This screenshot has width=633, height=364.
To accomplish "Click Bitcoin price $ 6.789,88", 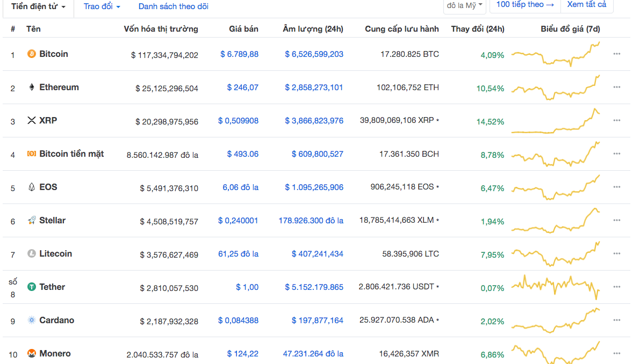I will (x=240, y=54).
